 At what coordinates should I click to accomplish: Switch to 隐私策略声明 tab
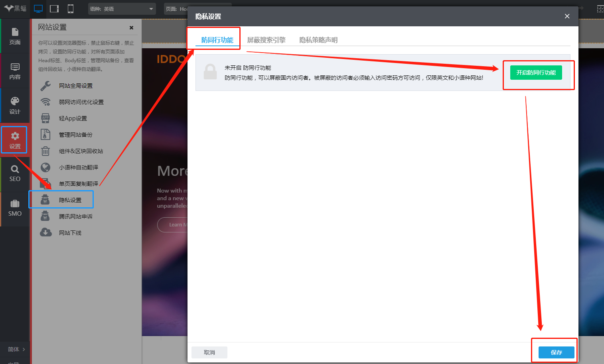pyautogui.click(x=318, y=40)
